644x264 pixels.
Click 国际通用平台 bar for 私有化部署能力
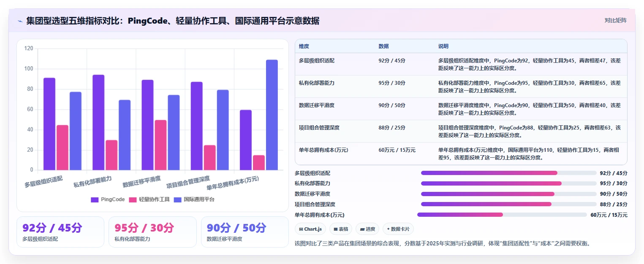[125, 135]
